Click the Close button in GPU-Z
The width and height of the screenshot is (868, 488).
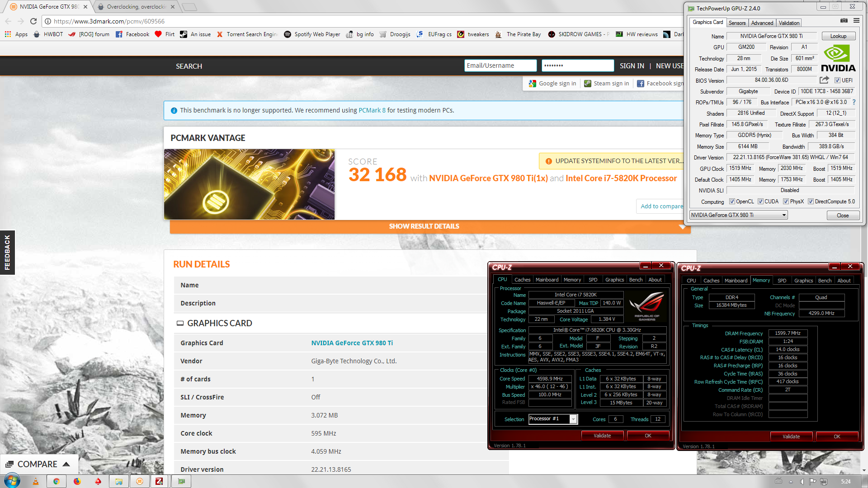[843, 216]
